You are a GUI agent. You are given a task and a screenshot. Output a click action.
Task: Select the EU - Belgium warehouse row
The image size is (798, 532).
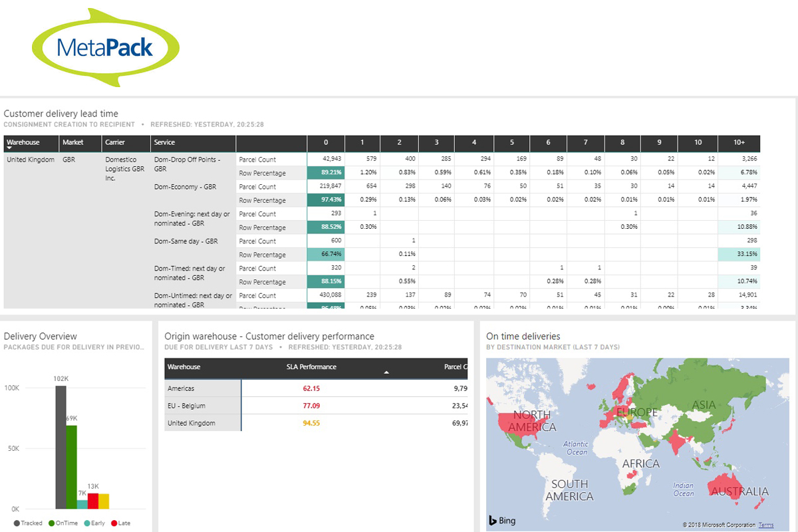click(188, 404)
